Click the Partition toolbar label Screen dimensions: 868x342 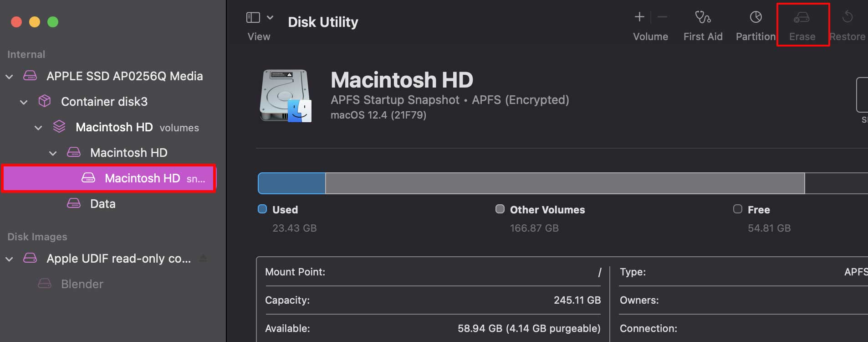coord(756,36)
